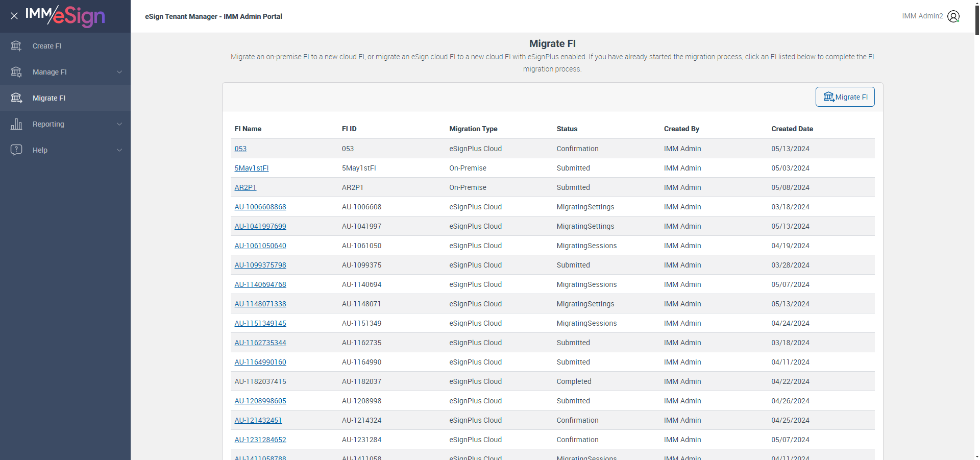Close the sidebar with the X icon
This screenshot has height=460, width=980.
[14, 16]
